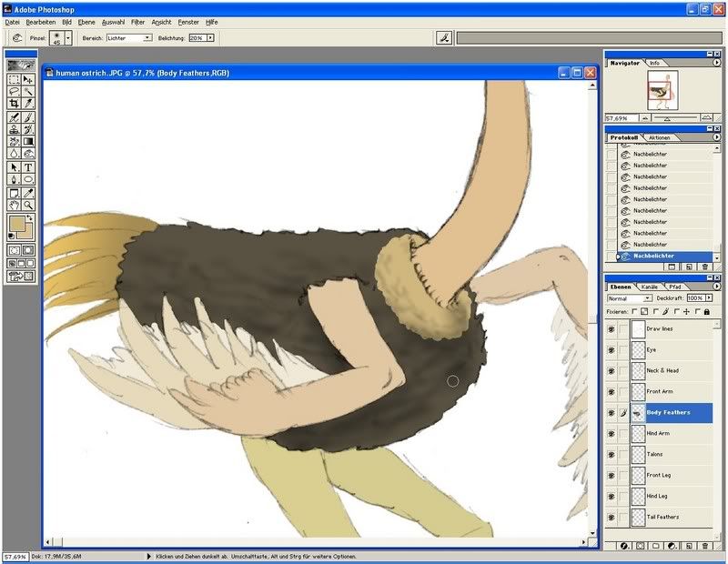Select the Slice tool
Screen dimensions: 728x564
(28, 103)
